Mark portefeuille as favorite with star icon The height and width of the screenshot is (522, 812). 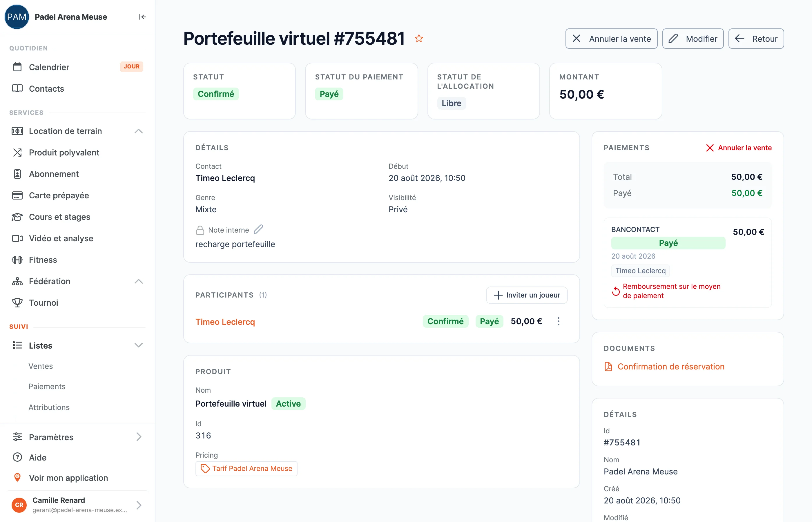pos(419,38)
